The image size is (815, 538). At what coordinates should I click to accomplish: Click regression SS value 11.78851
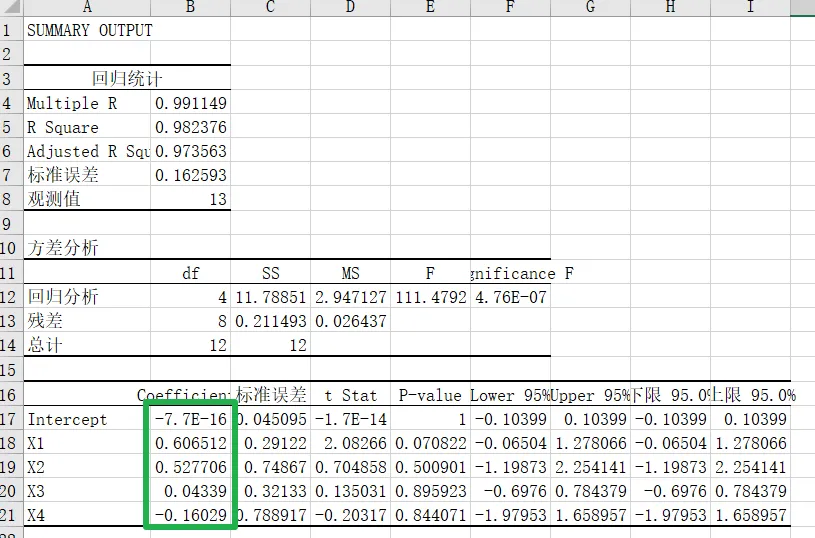tap(270, 296)
